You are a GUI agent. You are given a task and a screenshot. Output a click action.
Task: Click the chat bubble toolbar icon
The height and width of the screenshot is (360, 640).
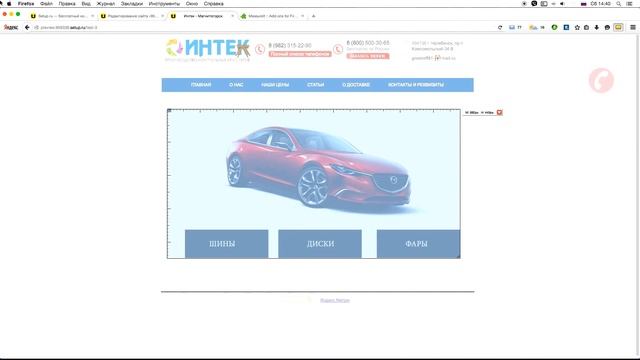point(607,27)
